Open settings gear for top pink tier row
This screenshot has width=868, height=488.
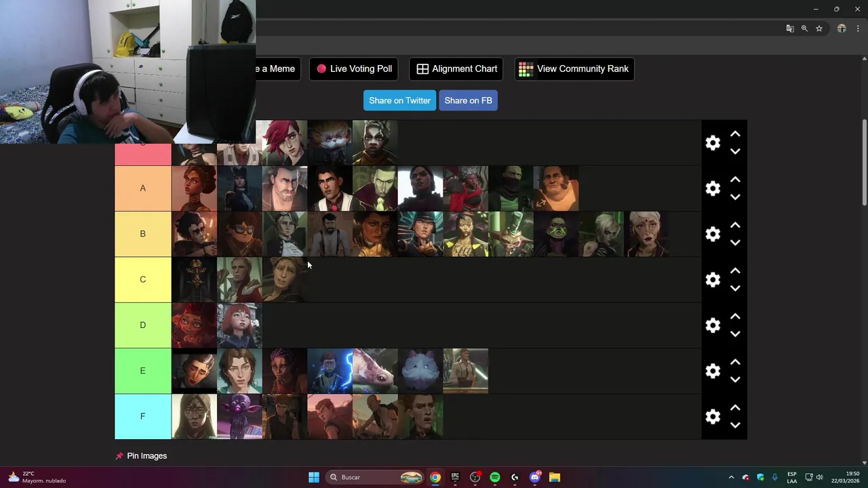(713, 142)
